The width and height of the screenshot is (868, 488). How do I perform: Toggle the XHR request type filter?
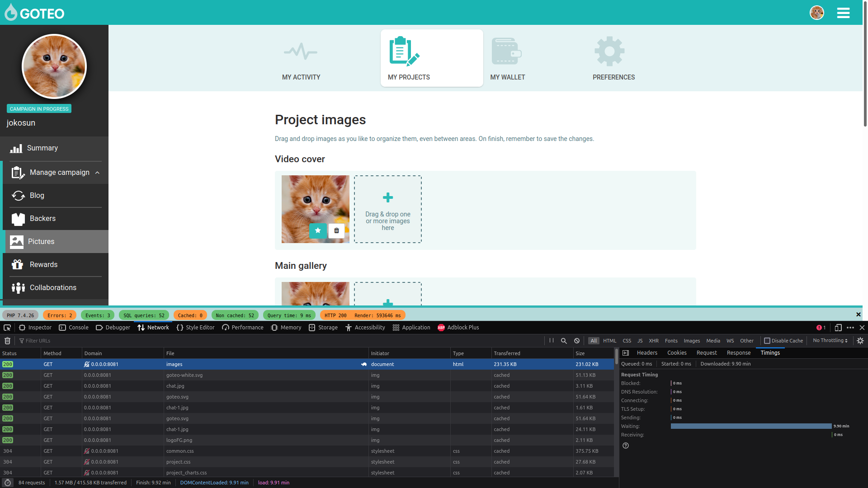click(x=654, y=341)
